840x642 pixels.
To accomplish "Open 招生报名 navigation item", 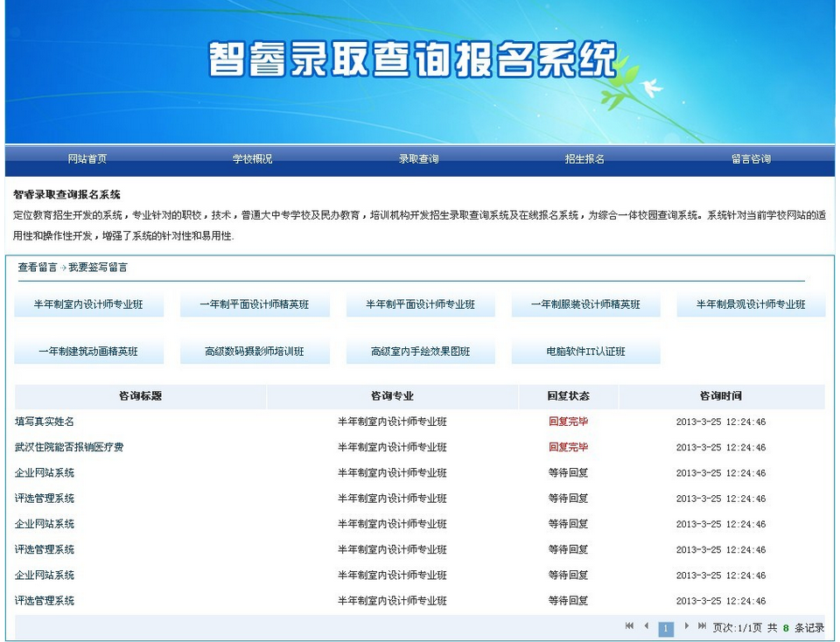I will pos(584,159).
